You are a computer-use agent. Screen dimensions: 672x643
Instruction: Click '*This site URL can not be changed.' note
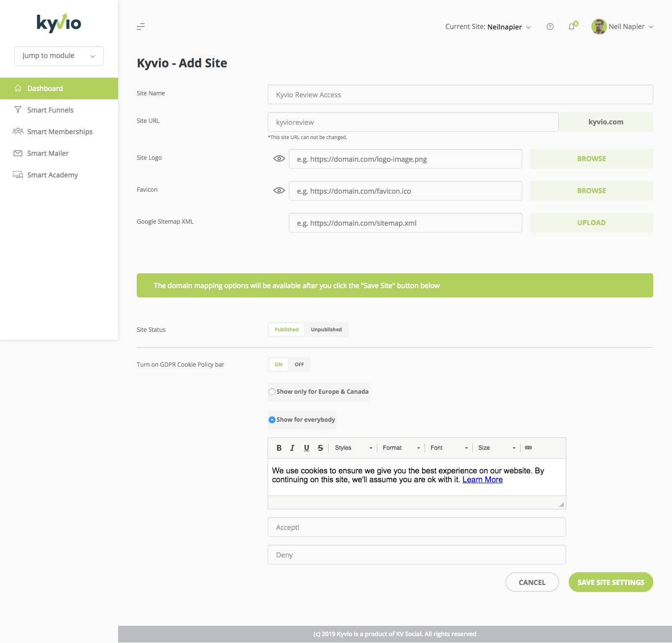coord(307,138)
